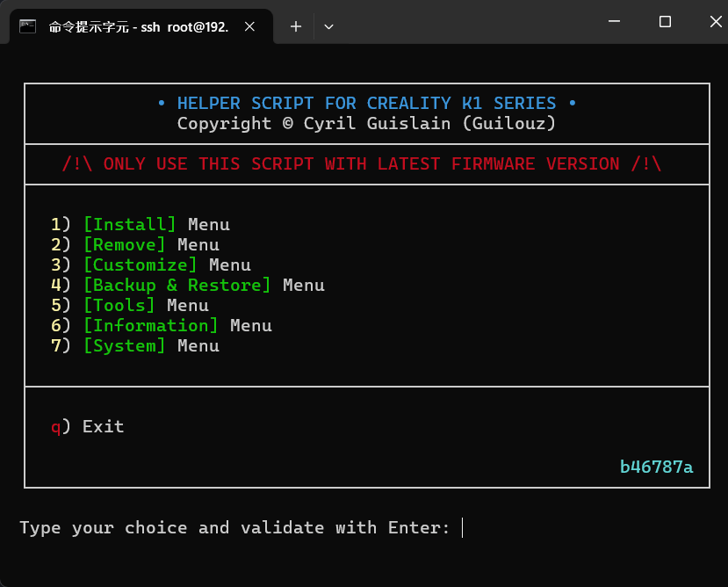The width and height of the screenshot is (728, 587).
Task: Select the [Customize] Menu entry
Action: click(x=140, y=265)
